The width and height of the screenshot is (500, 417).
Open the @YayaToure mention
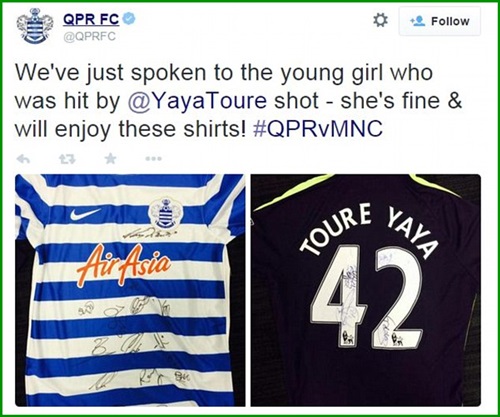(x=197, y=101)
